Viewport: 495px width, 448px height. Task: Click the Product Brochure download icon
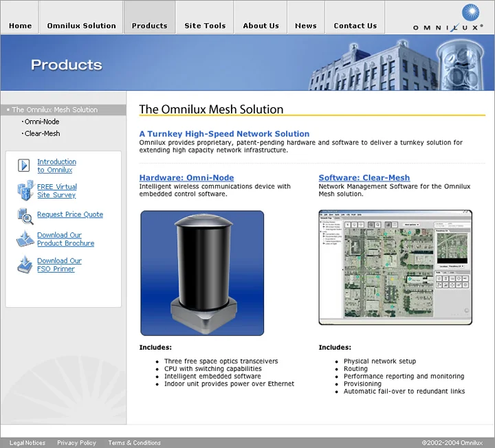coord(25,239)
